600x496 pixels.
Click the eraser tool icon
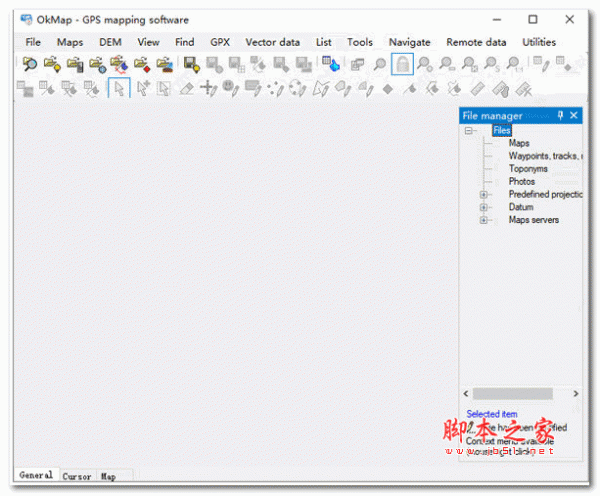pos(186,89)
